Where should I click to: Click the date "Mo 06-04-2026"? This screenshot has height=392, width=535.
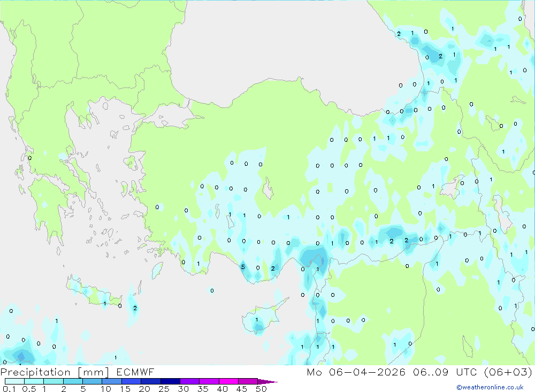[356, 372]
